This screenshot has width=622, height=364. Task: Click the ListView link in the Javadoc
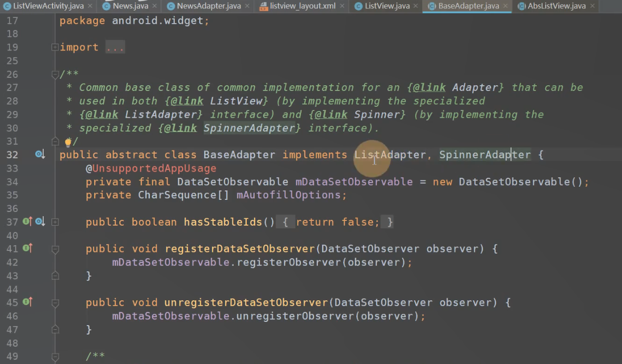[x=236, y=100]
